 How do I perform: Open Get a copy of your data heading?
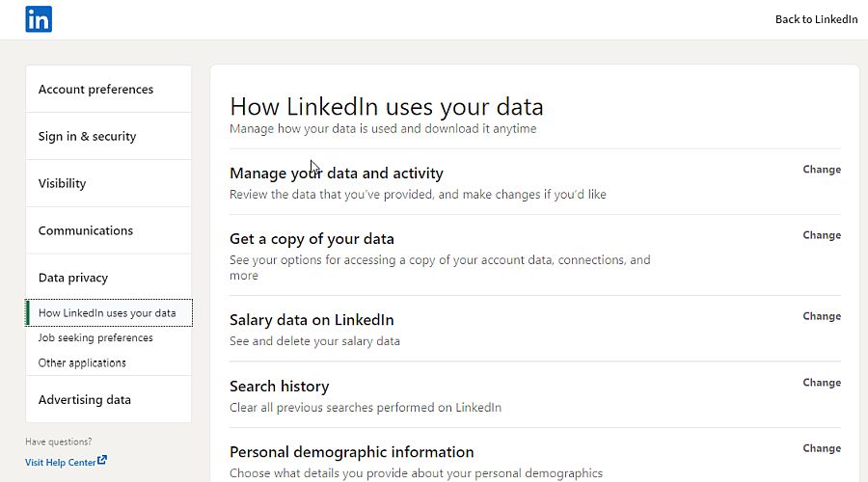click(x=312, y=239)
